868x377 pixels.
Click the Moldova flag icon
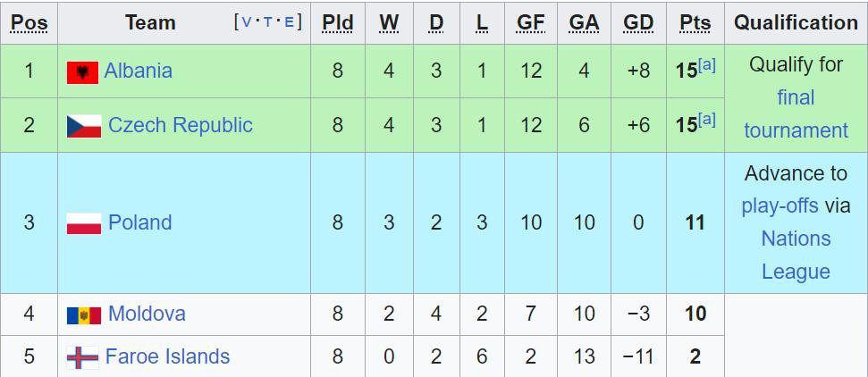[x=84, y=314]
